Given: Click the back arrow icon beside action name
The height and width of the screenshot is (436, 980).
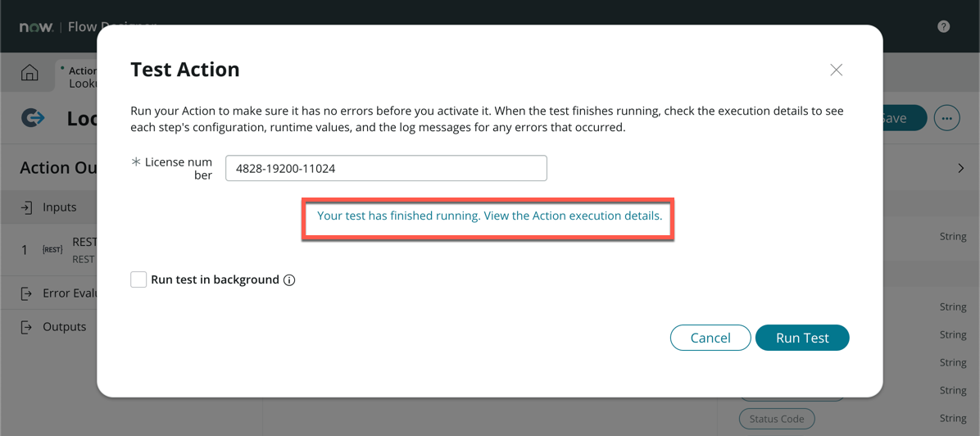Looking at the screenshot, I should coord(33,118).
